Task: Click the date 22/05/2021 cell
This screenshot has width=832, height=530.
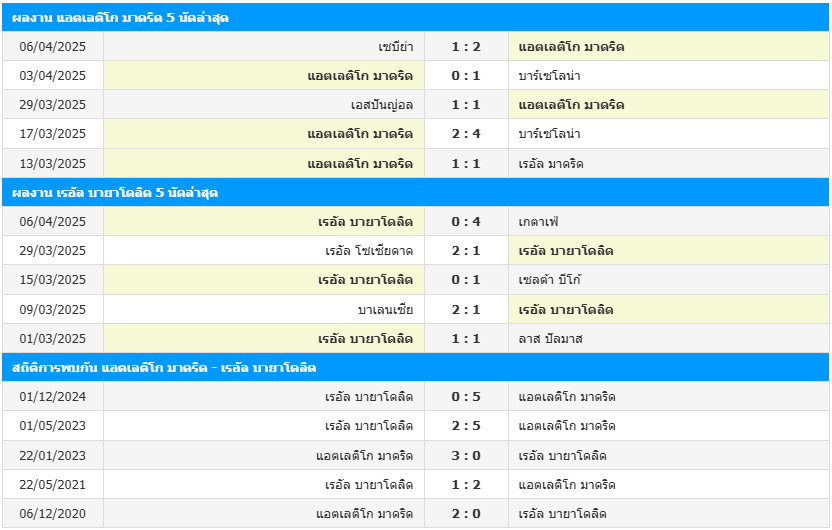Action: click(x=53, y=485)
